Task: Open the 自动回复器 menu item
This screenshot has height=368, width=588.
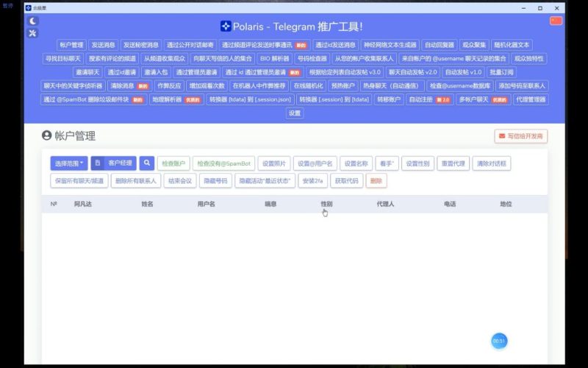Action: pyautogui.click(x=439, y=45)
